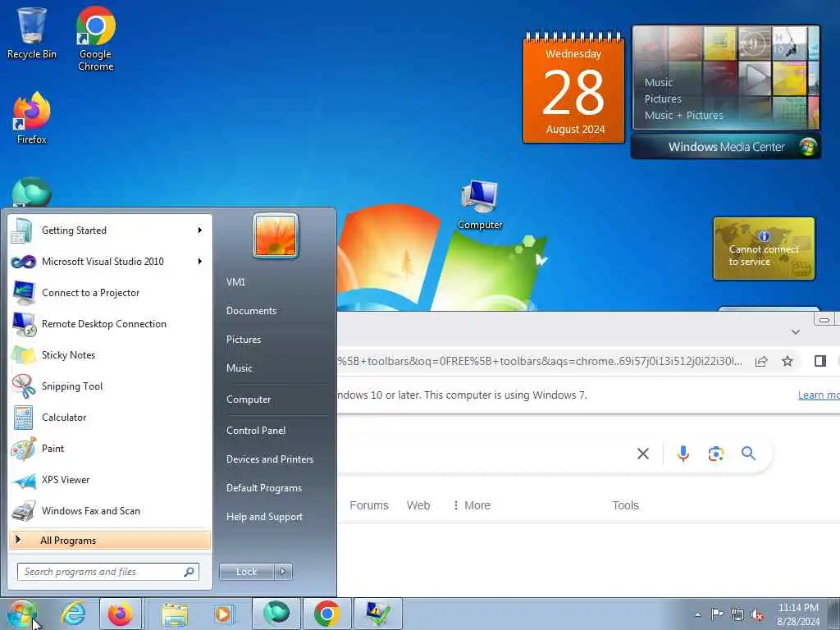Viewport: 840px width, 630px height.
Task: Switch to Forums results tab
Action: pos(369,505)
